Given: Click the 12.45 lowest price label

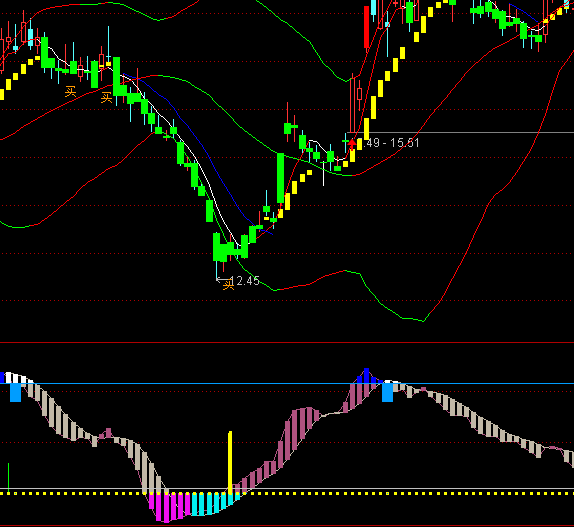Looking at the screenshot, I should click(x=245, y=281).
